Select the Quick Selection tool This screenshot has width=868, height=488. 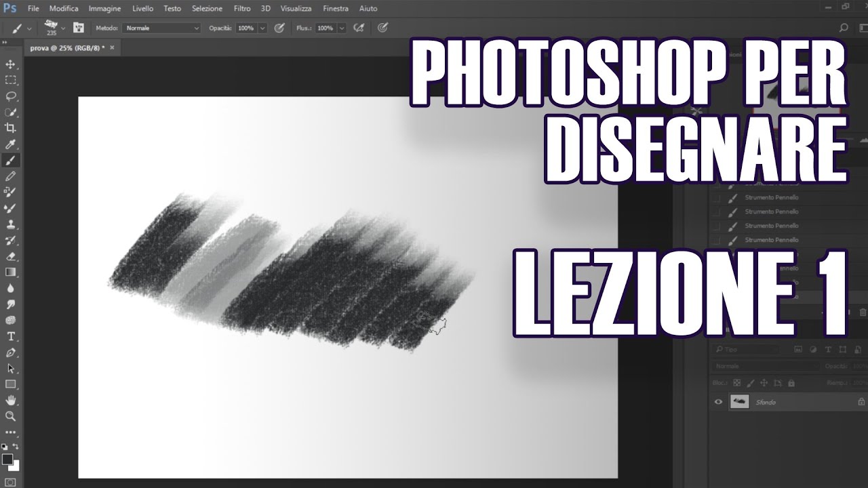tap(10, 113)
